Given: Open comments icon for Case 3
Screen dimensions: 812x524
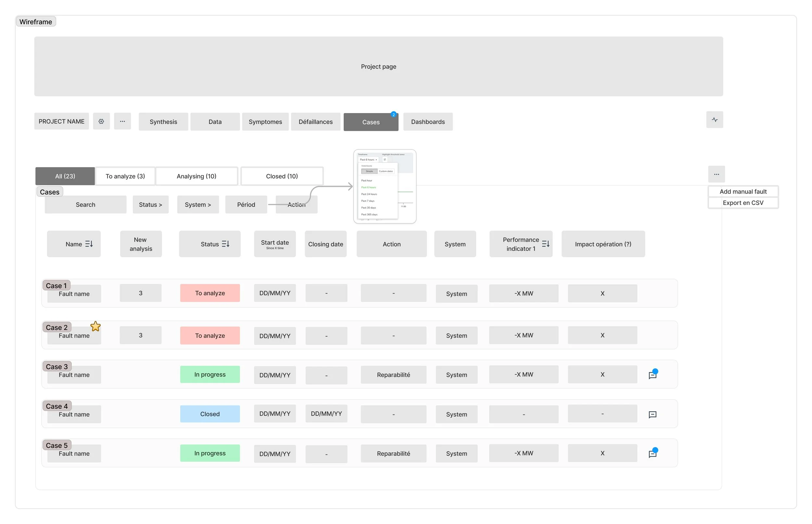Looking at the screenshot, I should point(653,375).
